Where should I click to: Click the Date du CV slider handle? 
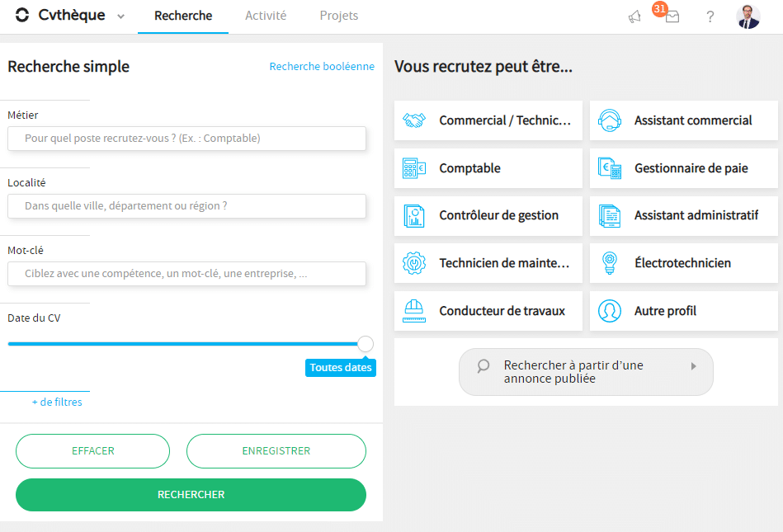click(365, 344)
